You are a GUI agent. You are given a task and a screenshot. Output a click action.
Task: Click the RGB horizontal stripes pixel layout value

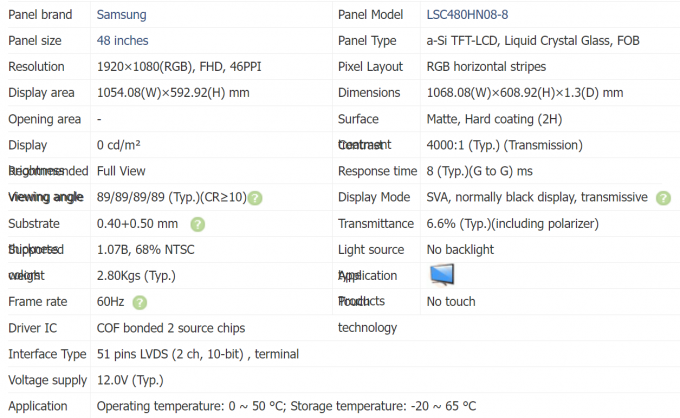tap(486, 67)
